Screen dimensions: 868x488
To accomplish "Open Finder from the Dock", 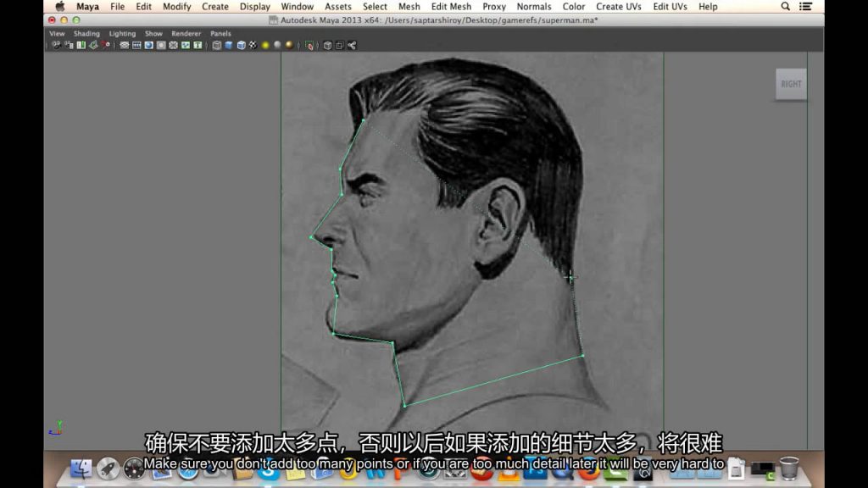I will 81,468.
